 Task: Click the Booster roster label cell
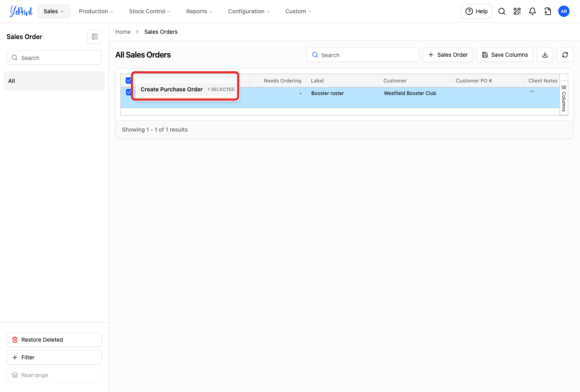(327, 93)
